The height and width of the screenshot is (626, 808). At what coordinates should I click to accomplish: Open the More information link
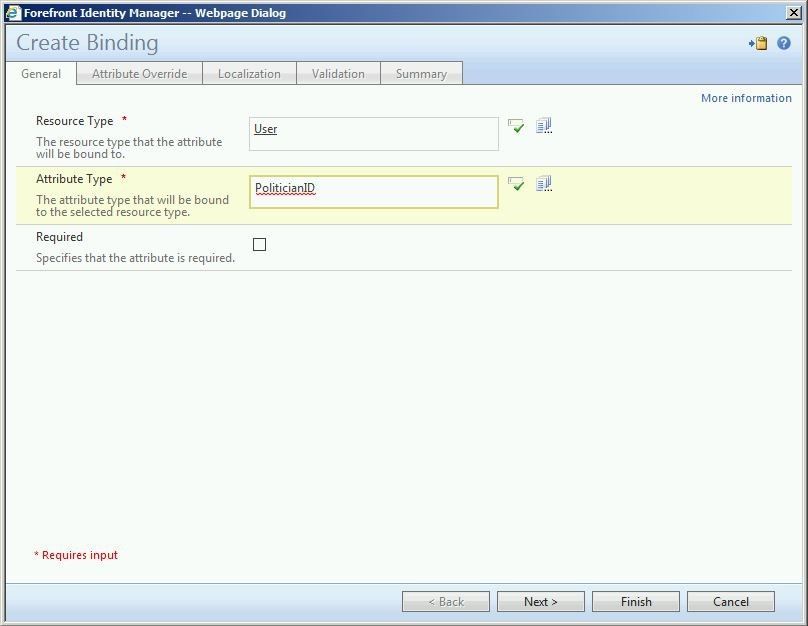[746, 98]
